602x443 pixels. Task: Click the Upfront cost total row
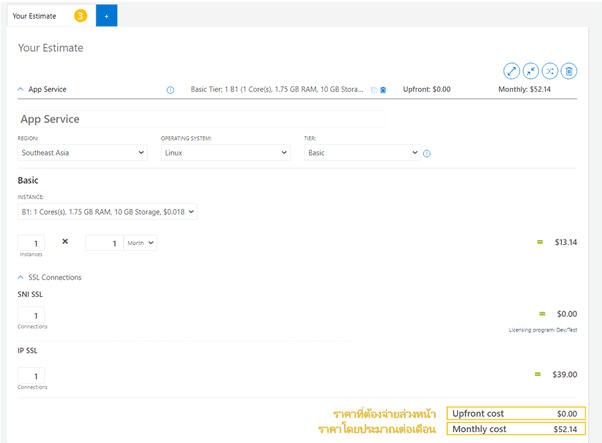[x=516, y=413]
